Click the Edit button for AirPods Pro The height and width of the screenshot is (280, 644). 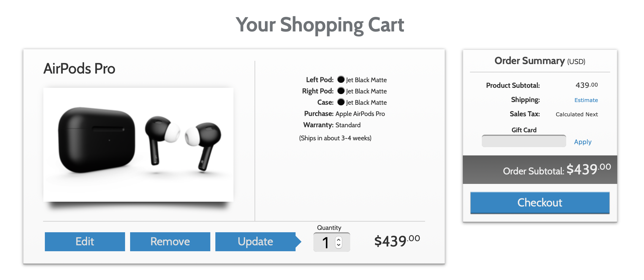(85, 242)
